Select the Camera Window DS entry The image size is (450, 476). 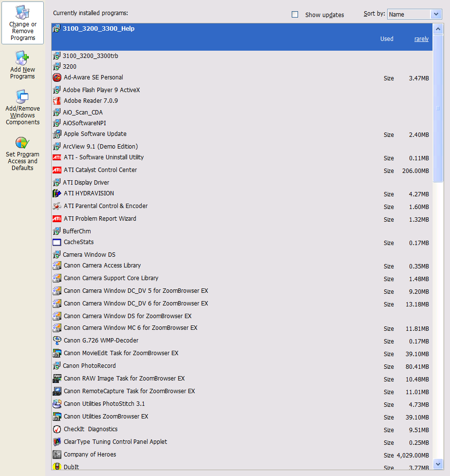tap(242, 255)
